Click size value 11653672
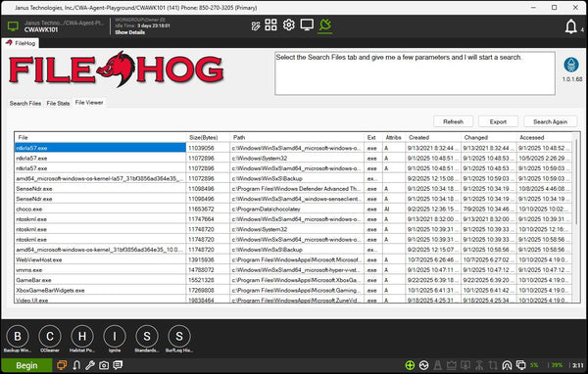 [x=201, y=210]
